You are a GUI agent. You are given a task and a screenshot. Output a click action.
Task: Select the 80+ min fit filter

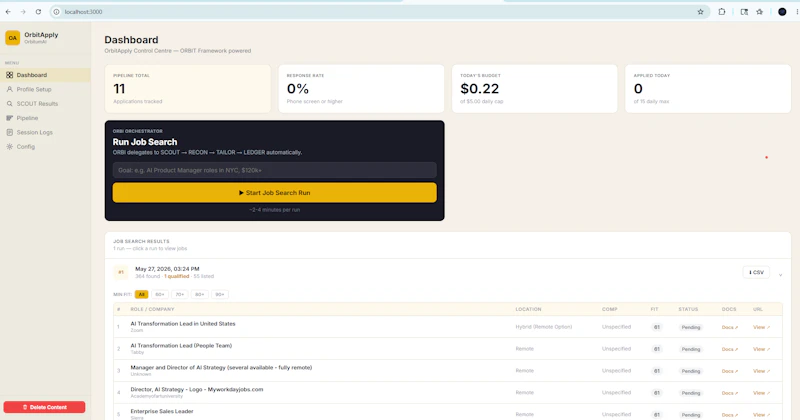tap(199, 294)
